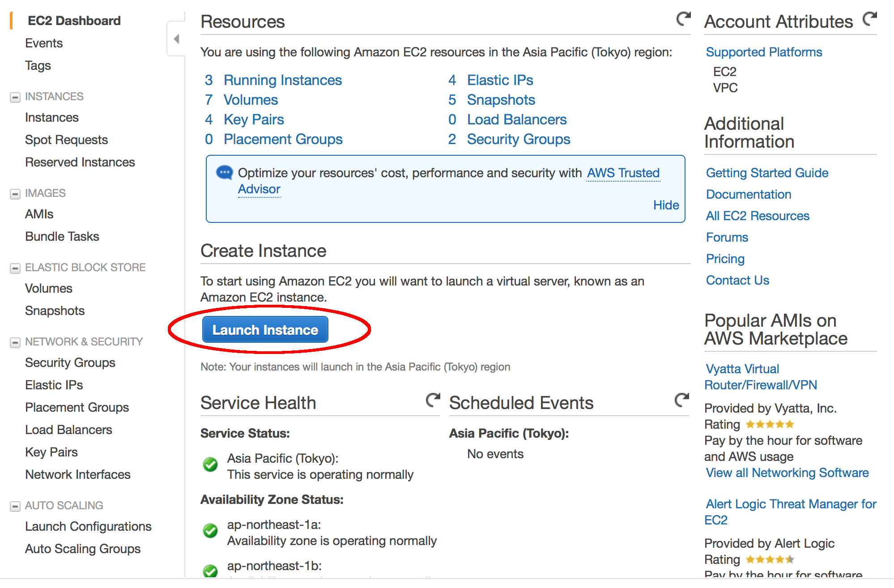Open Alert Logic Threat Manager listing

point(790,512)
